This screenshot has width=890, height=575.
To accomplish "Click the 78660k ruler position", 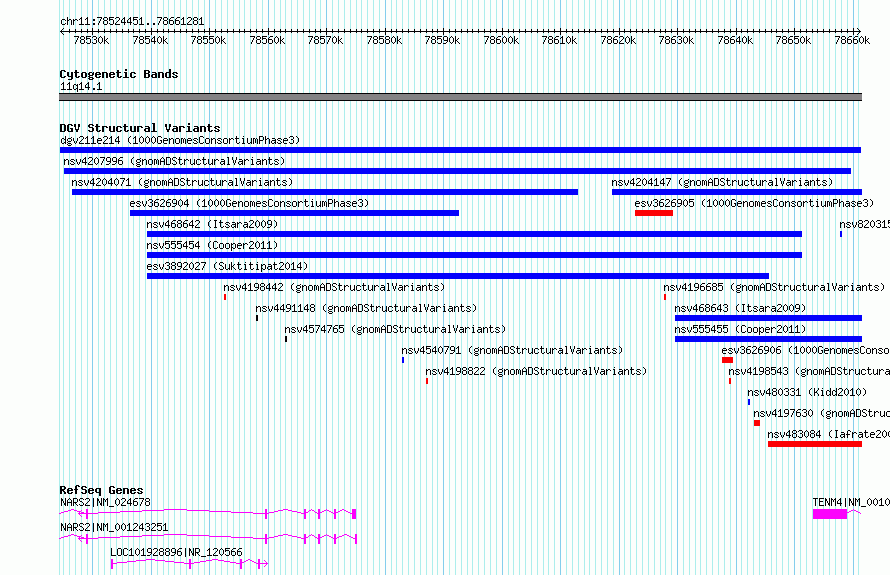I will tap(852, 40).
